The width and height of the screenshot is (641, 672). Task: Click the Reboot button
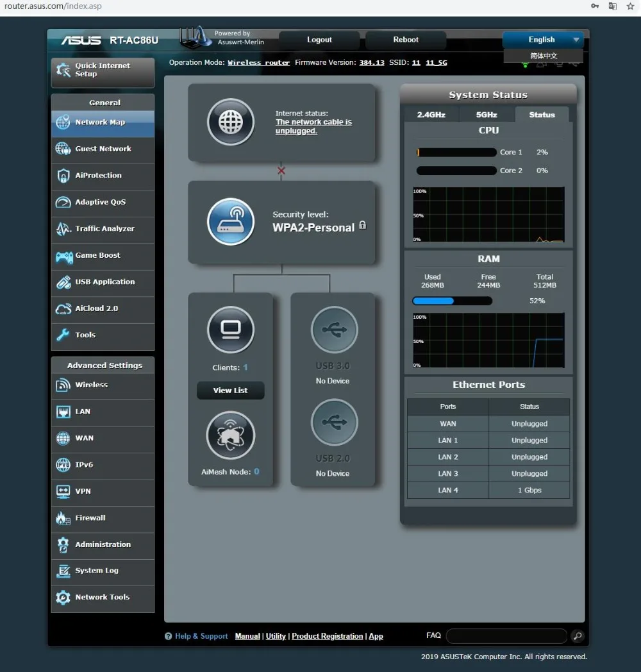(406, 39)
